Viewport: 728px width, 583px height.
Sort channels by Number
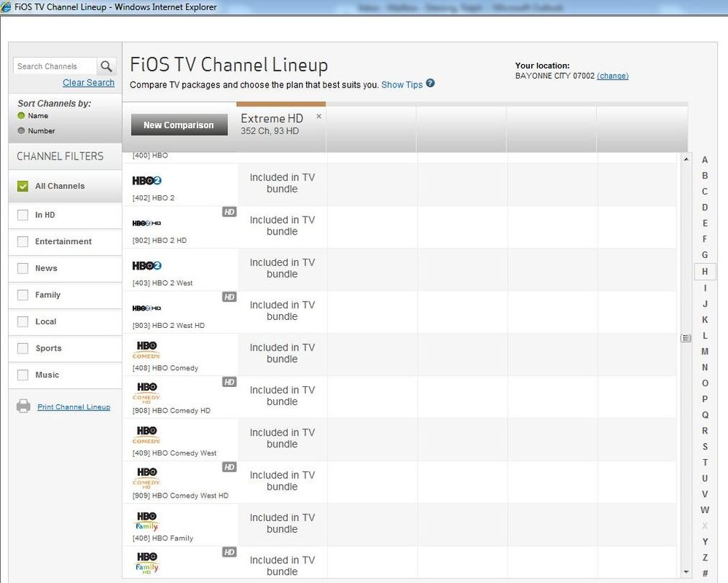click(x=21, y=131)
